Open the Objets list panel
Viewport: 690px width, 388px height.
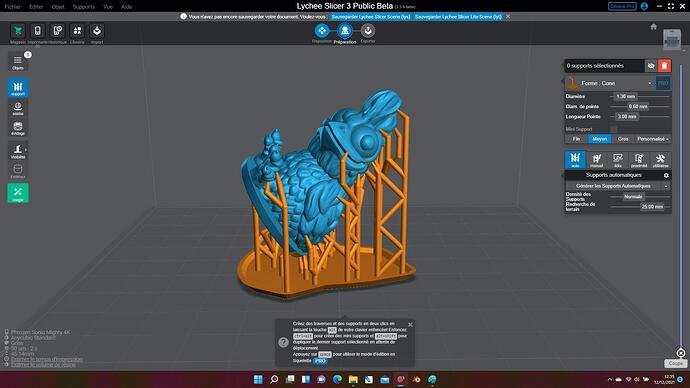18,62
